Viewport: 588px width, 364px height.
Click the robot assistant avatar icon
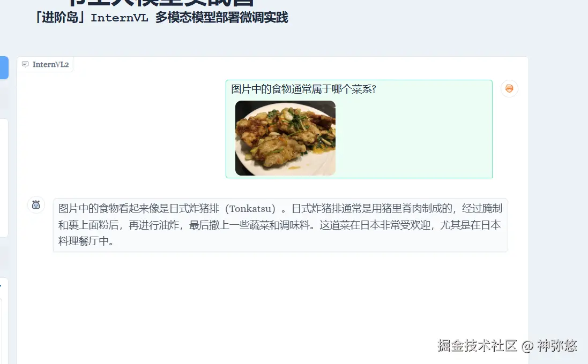36,205
